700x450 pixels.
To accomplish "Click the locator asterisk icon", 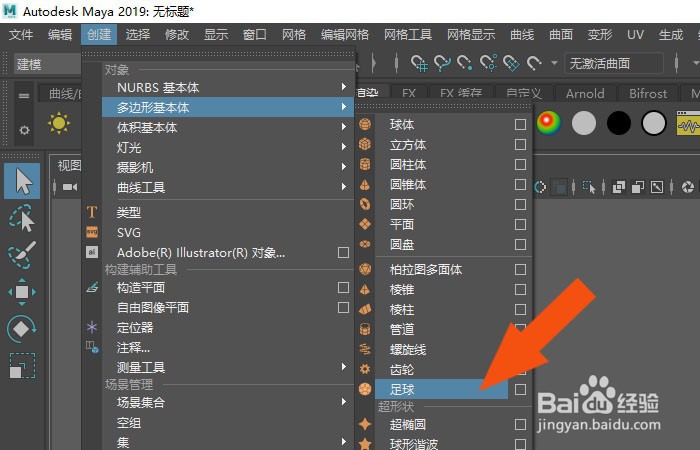I will coord(92,327).
